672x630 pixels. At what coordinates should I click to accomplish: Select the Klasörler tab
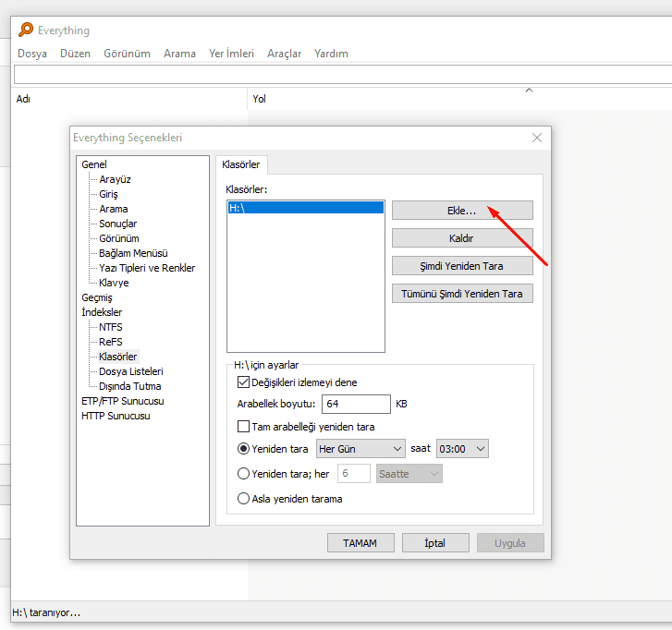tap(241, 164)
